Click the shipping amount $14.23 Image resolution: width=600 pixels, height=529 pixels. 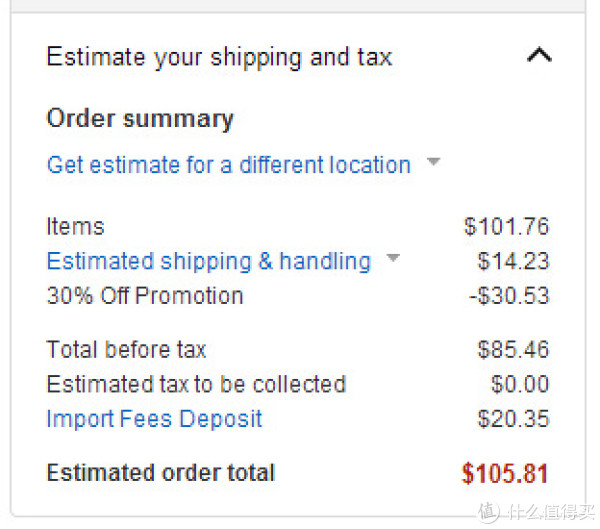point(513,261)
